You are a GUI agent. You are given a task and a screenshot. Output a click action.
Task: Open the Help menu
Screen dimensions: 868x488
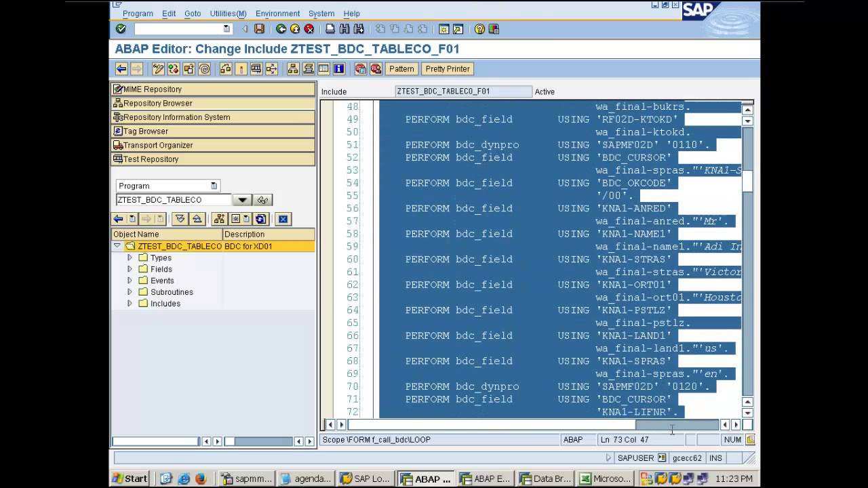[351, 14]
